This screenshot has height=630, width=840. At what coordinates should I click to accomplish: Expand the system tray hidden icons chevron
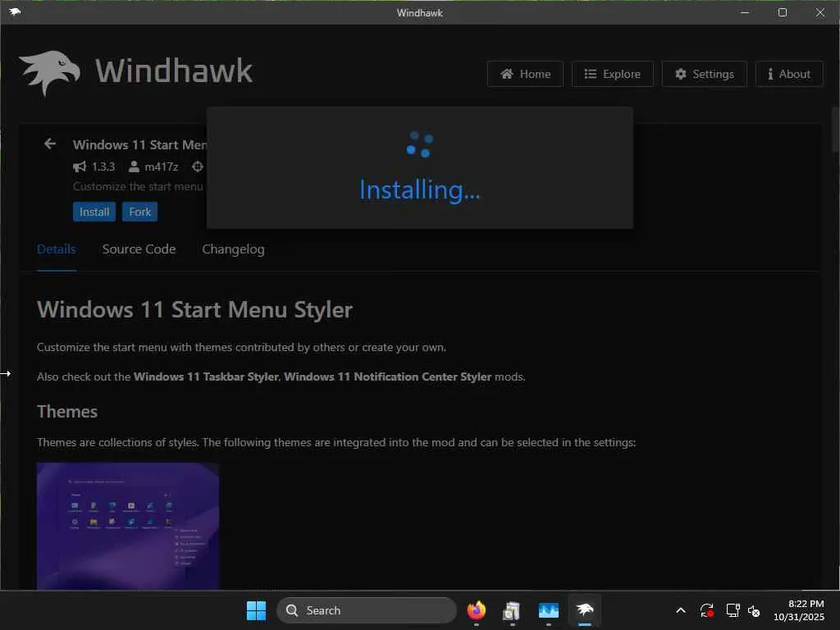click(x=681, y=610)
